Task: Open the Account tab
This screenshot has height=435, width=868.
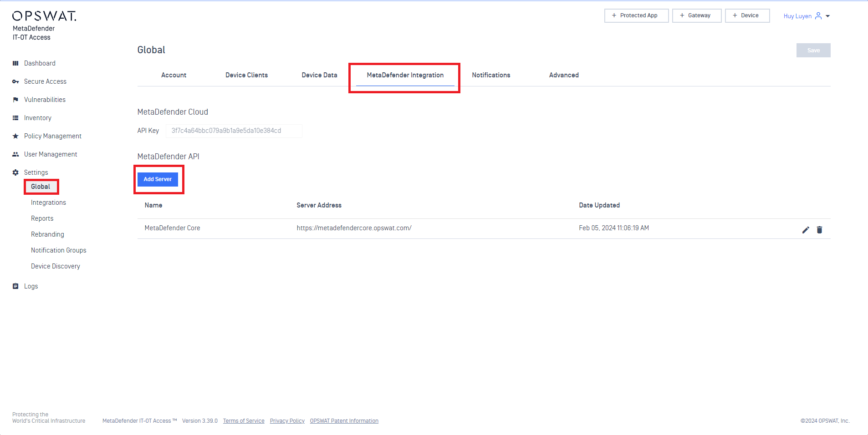Action: [174, 75]
